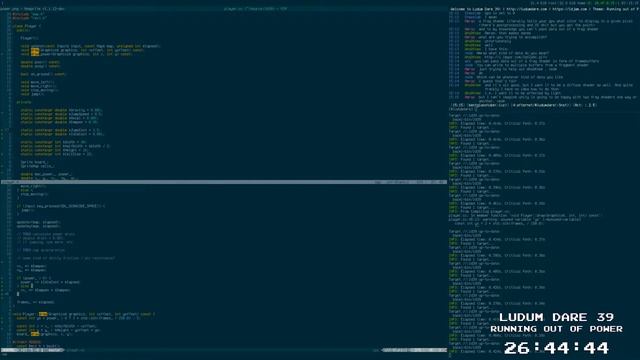Viewport: 640px width, 360px height.
Task: Click the bottom vim status line
Action: (224, 350)
